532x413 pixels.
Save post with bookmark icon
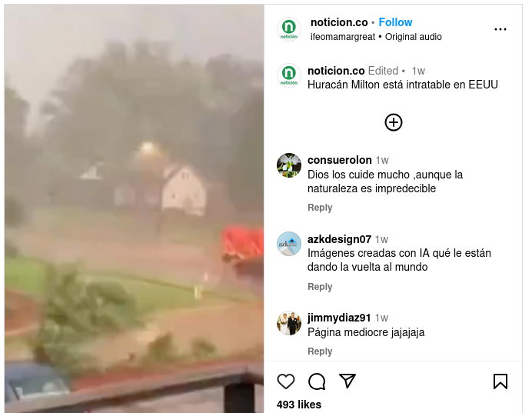coord(500,381)
